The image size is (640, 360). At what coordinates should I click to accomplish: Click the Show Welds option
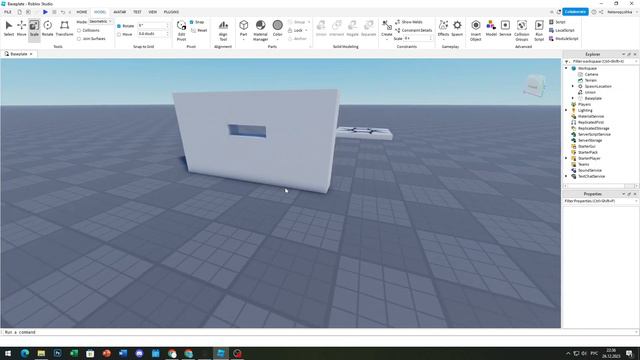tap(409, 22)
